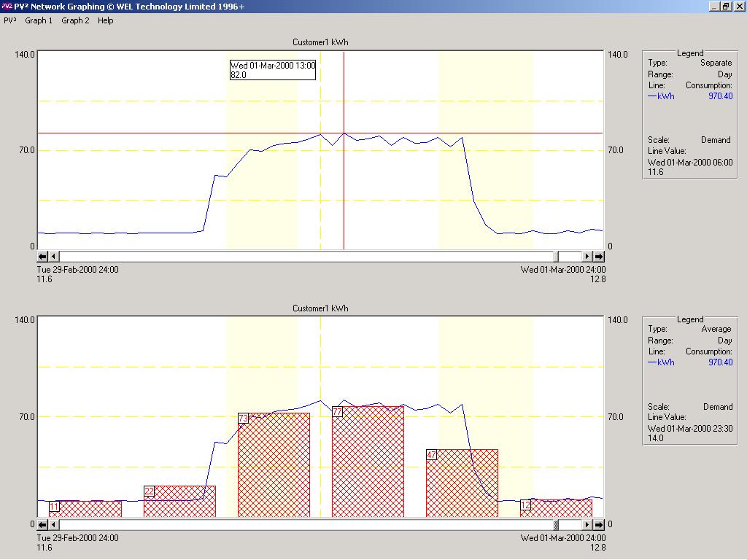Click bottom graph title 'Customer1 kWh'

(x=320, y=308)
